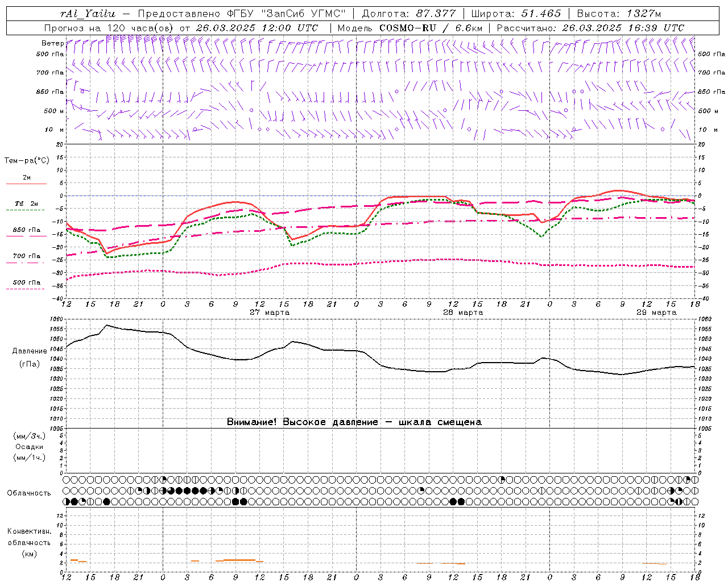Click the Облачность row label
Viewport: 728px width, 582px height.
(x=29, y=493)
